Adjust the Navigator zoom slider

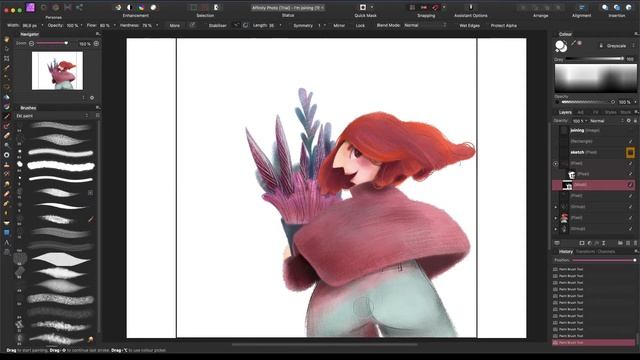pos(52,43)
